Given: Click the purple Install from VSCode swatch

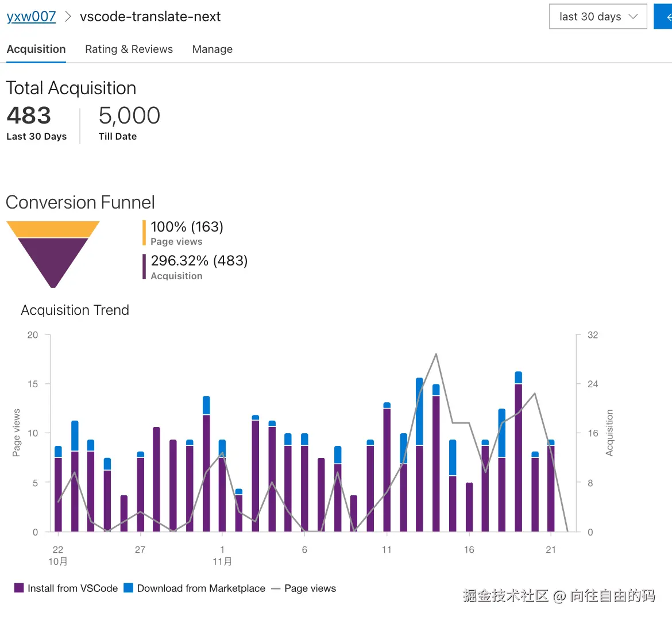Looking at the screenshot, I should pos(19,588).
